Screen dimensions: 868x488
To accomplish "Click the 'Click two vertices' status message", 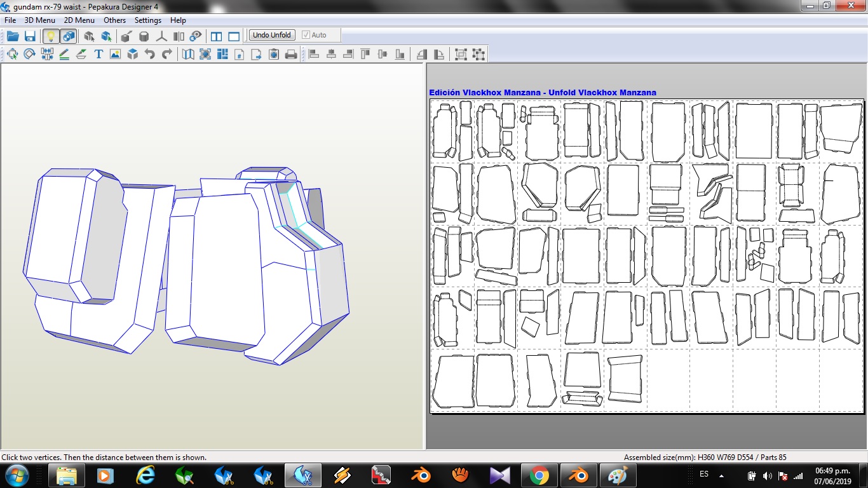I will (104, 457).
